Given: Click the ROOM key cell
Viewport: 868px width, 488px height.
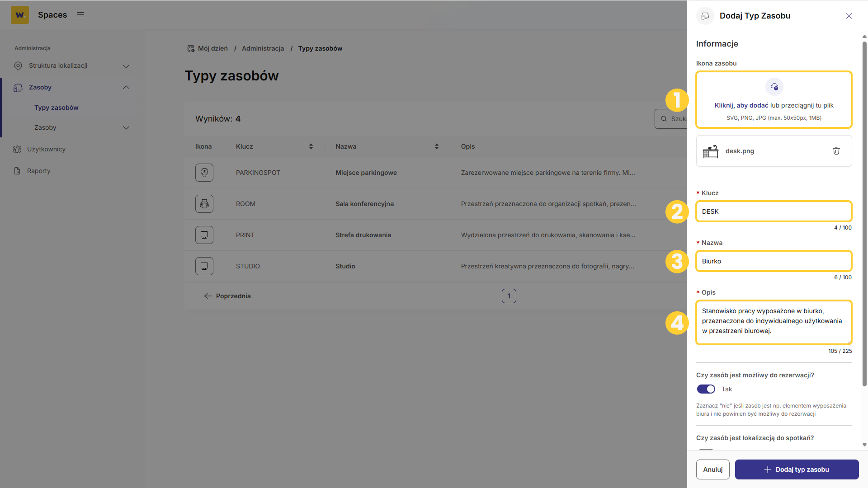Looking at the screenshot, I should (x=245, y=204).
